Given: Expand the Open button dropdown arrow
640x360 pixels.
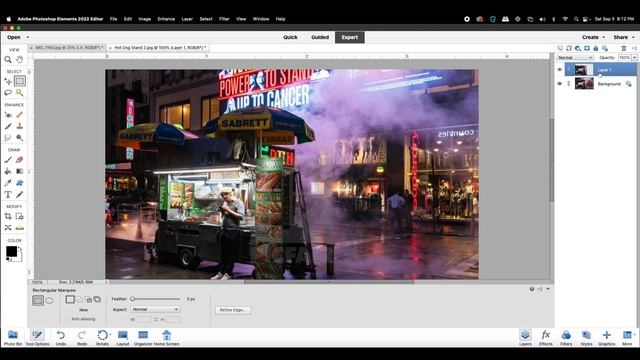Looking at the screenshot, I should [x=28, y=37].
